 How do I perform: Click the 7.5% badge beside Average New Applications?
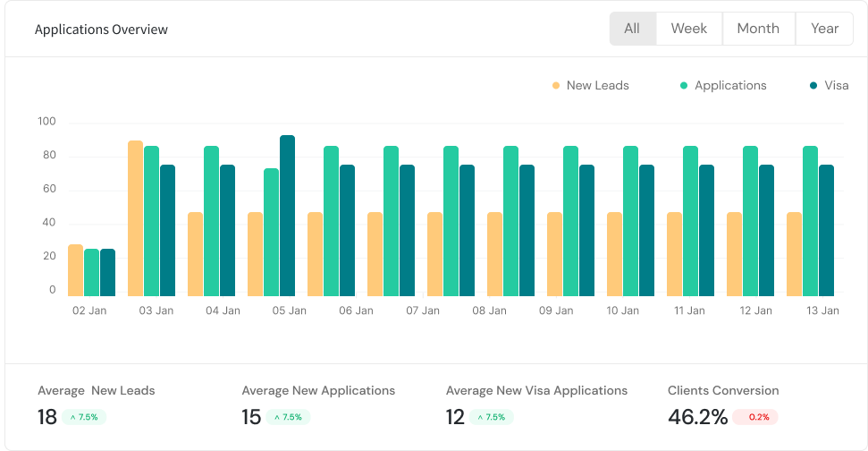point(288,417)
